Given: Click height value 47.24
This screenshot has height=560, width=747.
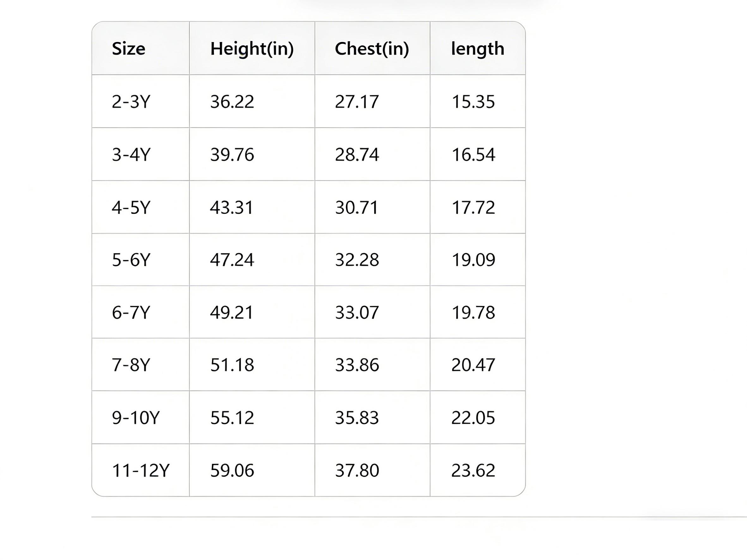Looking at the screenshot, I should (x=232, y=260).
